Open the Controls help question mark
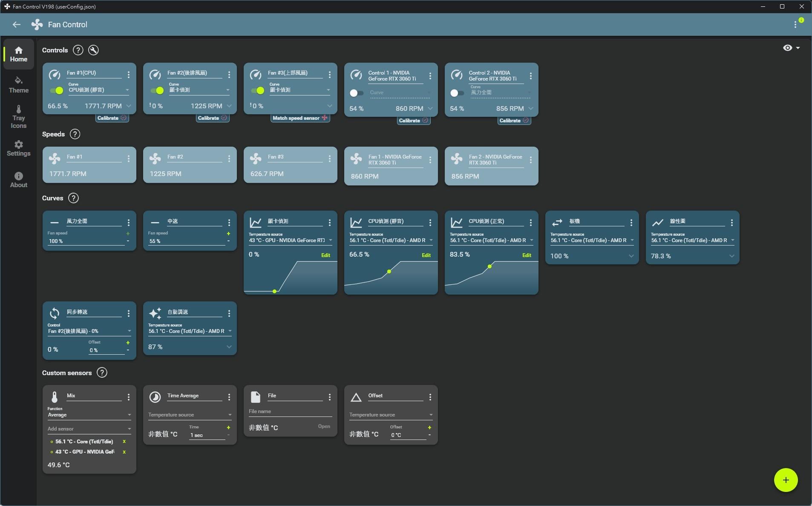This screenshot has width=812, height=506. click(x=78, y=50)
